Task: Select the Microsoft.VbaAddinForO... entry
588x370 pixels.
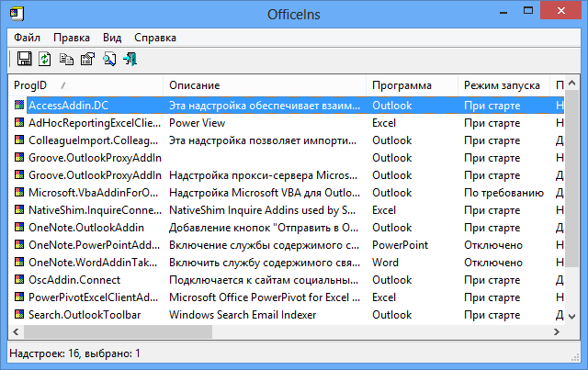Action: (94, 193)
